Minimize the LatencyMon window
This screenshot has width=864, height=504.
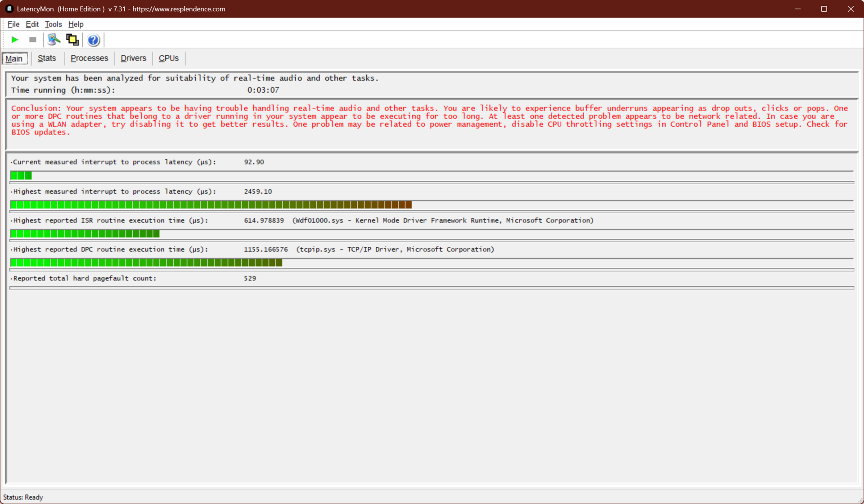click(798, 9)
